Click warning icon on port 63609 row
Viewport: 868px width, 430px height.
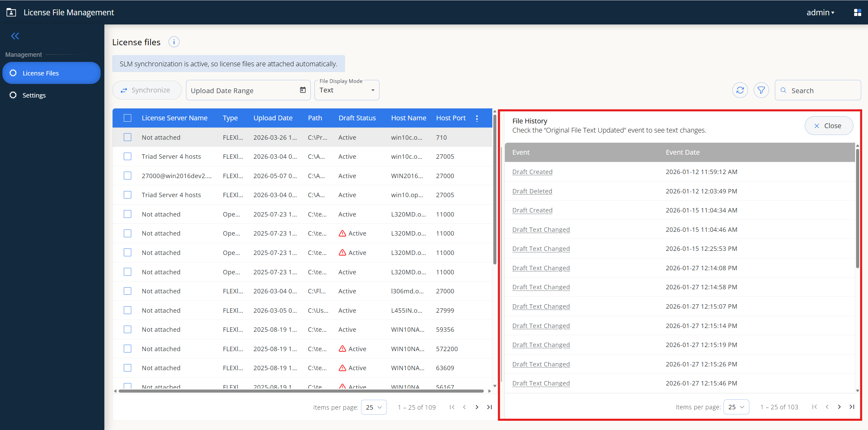click(x=342, y=368)
